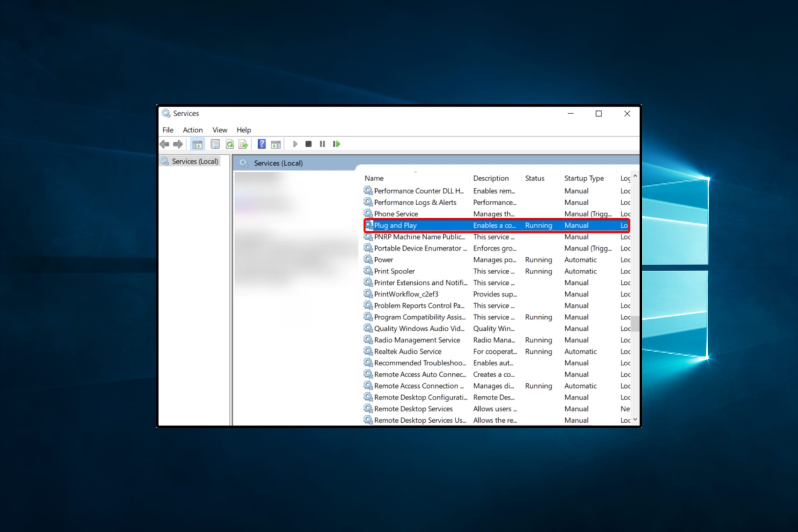
Task: Open the File menu
Action: click(x=168, y=130)
